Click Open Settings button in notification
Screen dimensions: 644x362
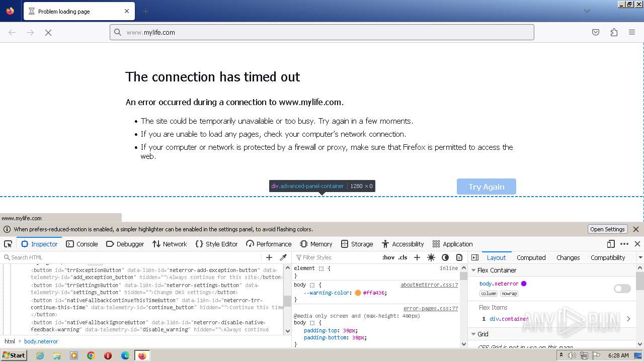pyautogui.click(x=607, y=229)
